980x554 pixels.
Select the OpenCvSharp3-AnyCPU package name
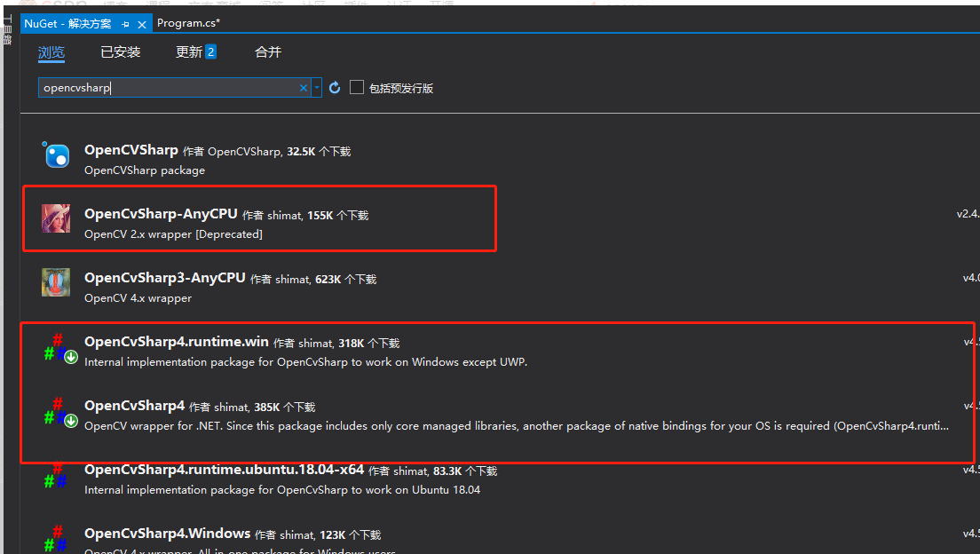click(x=165, y=278)
